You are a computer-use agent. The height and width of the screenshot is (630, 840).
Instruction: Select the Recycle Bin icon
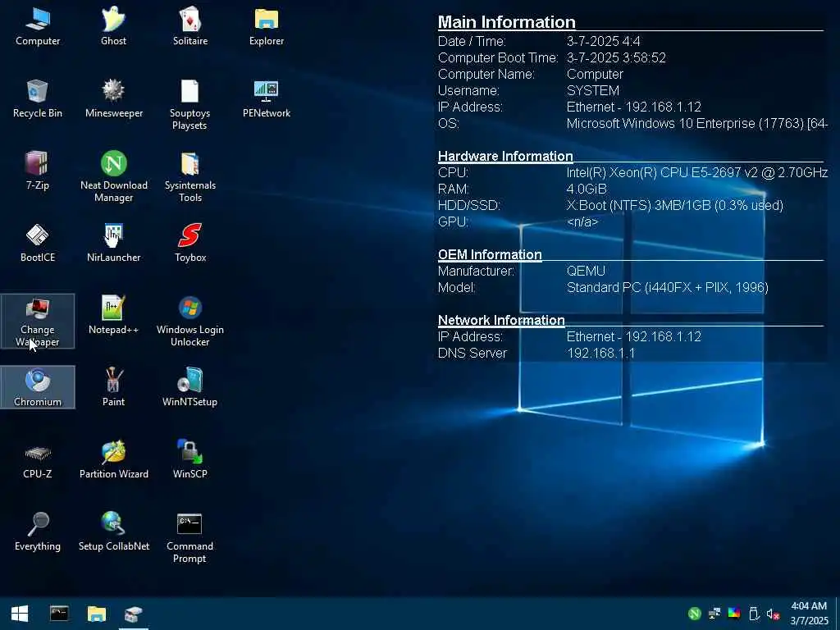coord(38,99)
